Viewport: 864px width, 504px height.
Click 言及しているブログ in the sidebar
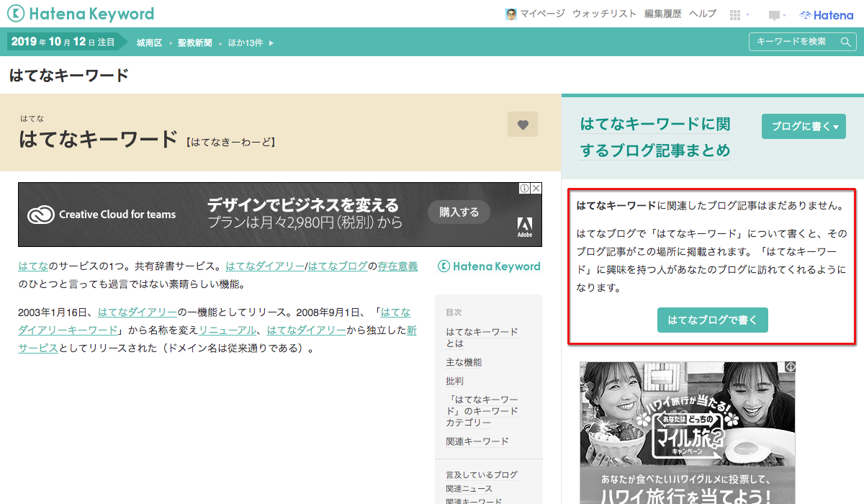pyautogui.click(x=482, y=475)
